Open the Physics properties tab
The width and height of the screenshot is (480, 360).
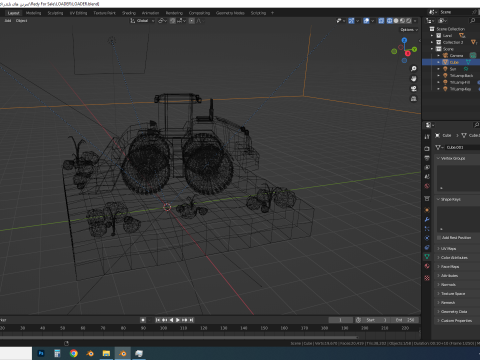pos(427,238)
